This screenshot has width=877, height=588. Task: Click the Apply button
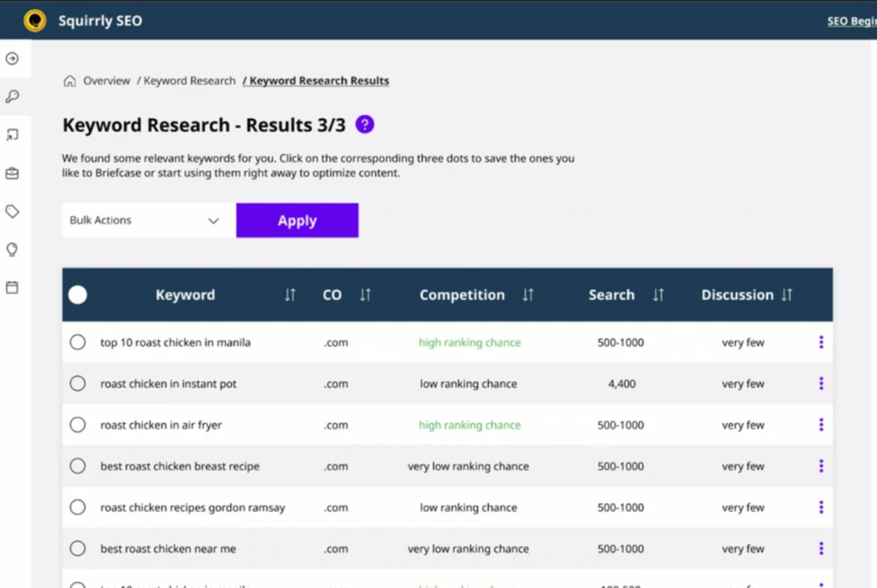click(x=297, y=220)
